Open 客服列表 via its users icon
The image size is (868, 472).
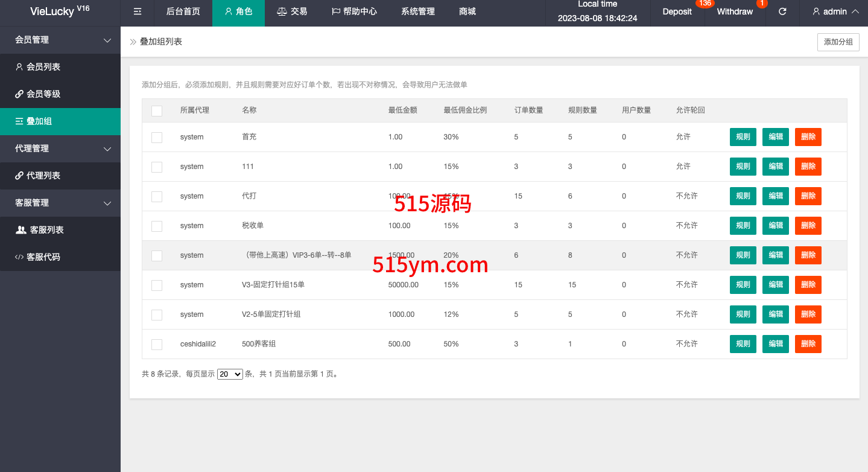21,230
